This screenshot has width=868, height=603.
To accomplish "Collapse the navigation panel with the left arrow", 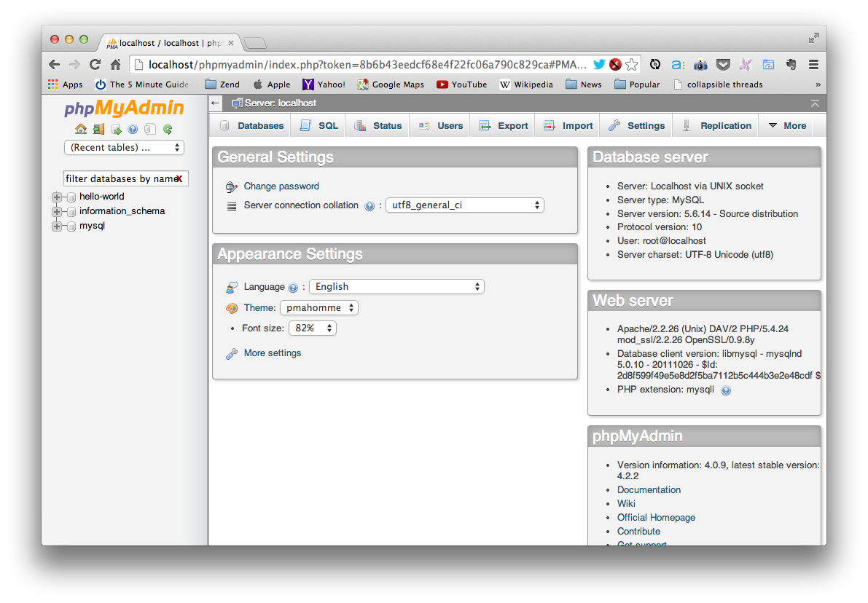I will pyautogui.click(x=214, y=103).
